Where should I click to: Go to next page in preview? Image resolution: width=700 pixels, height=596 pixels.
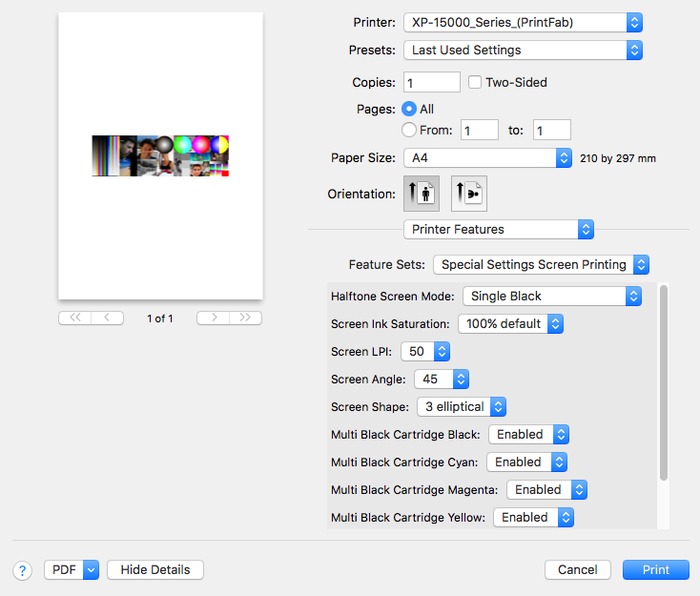[x=213, y=318]
